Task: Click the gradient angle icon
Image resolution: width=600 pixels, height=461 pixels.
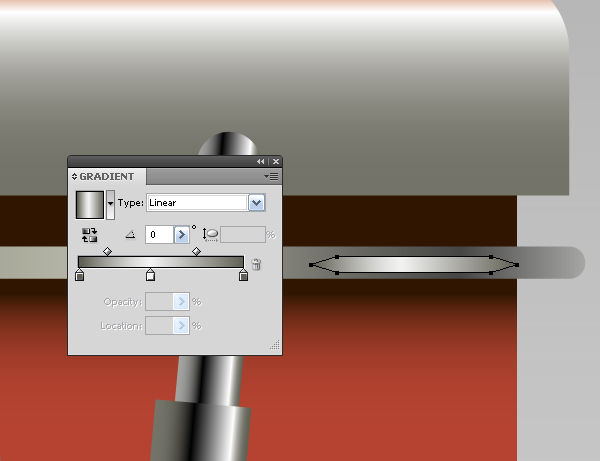Action: coord(130,234)
